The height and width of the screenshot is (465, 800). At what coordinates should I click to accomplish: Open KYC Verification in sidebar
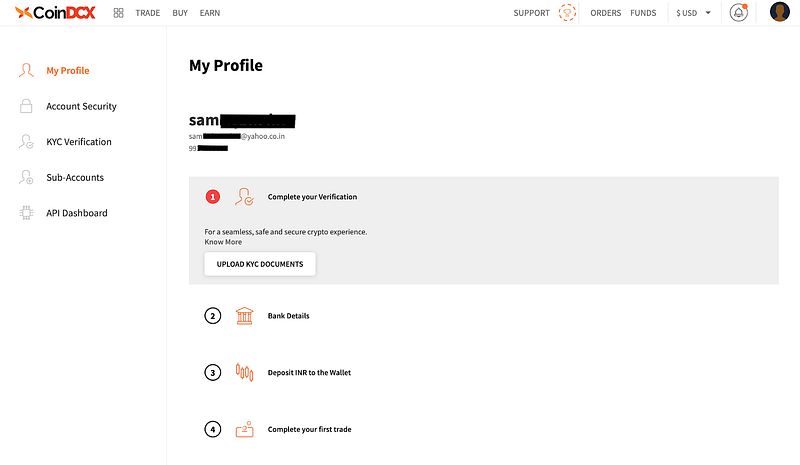pos(79,142)
